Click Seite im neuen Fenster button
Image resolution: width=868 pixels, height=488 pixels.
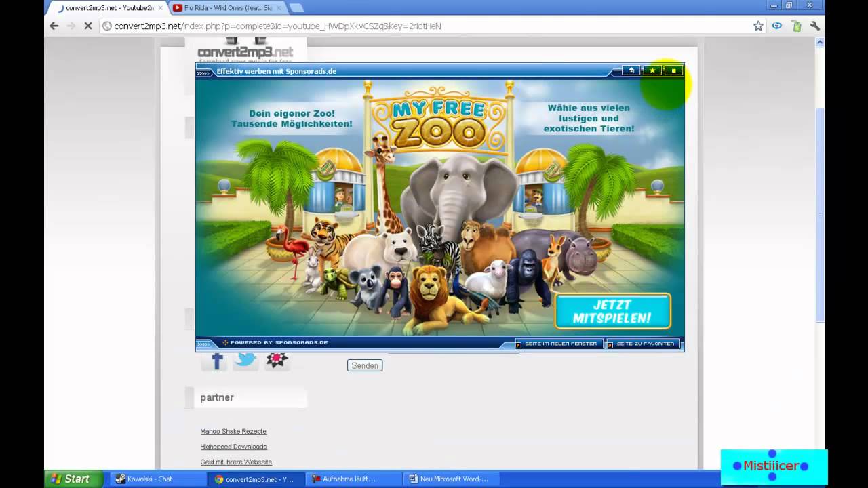pyautogui.click(x=559, y=344)
